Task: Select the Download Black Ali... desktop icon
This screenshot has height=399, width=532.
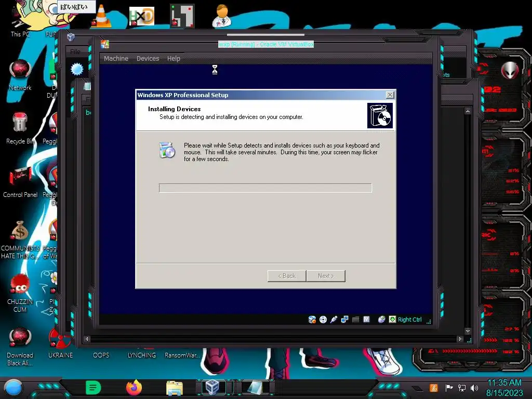Action: point(20,347)
